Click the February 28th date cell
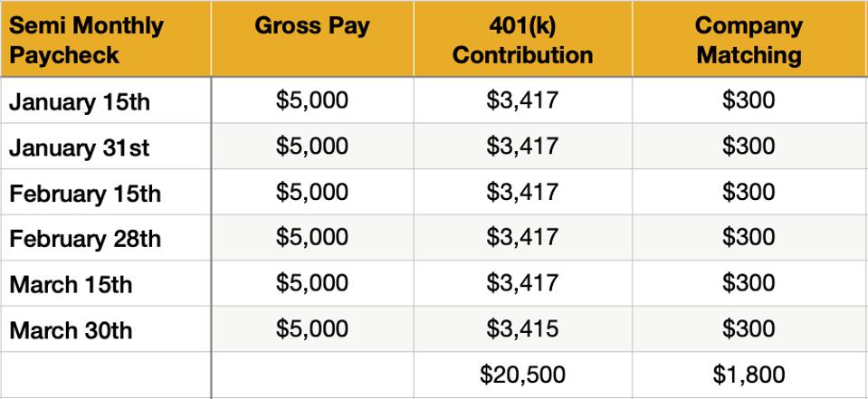 point(85,239)
